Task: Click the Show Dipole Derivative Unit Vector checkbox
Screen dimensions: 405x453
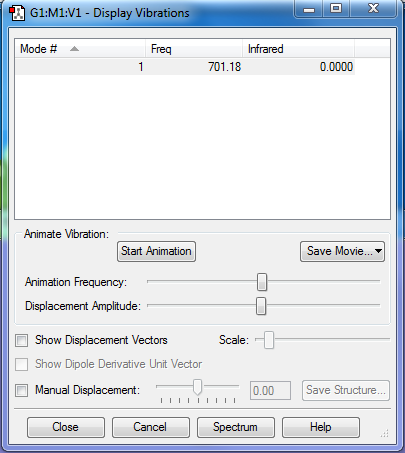Action: (22, 364)
